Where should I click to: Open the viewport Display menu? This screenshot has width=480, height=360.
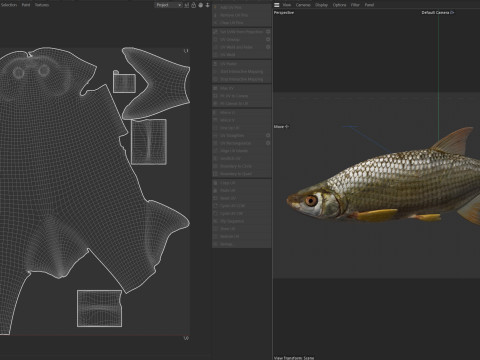321,5
